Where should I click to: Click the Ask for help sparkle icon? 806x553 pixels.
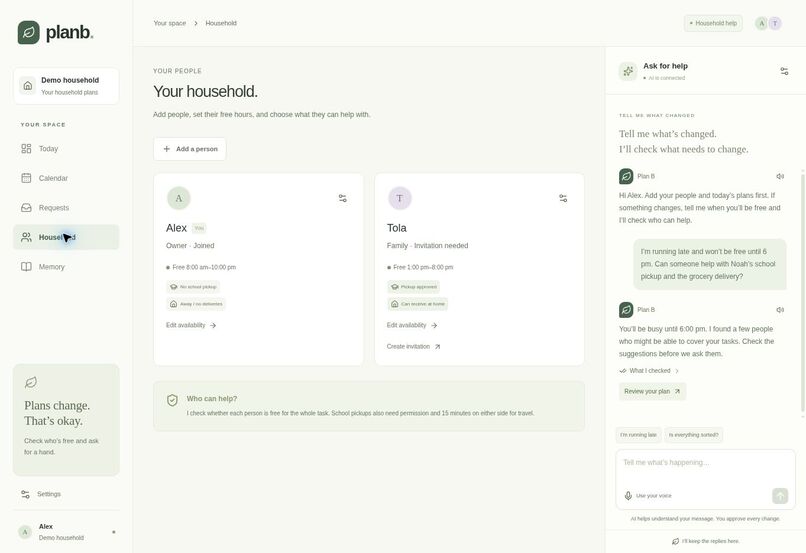point(628,71)
